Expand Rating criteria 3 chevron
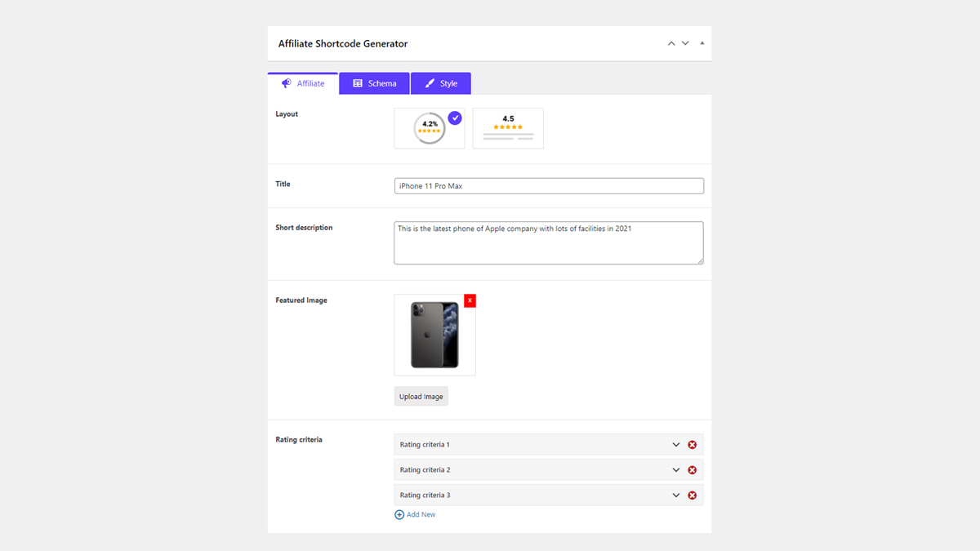980x551 pixels. point(676,495)
